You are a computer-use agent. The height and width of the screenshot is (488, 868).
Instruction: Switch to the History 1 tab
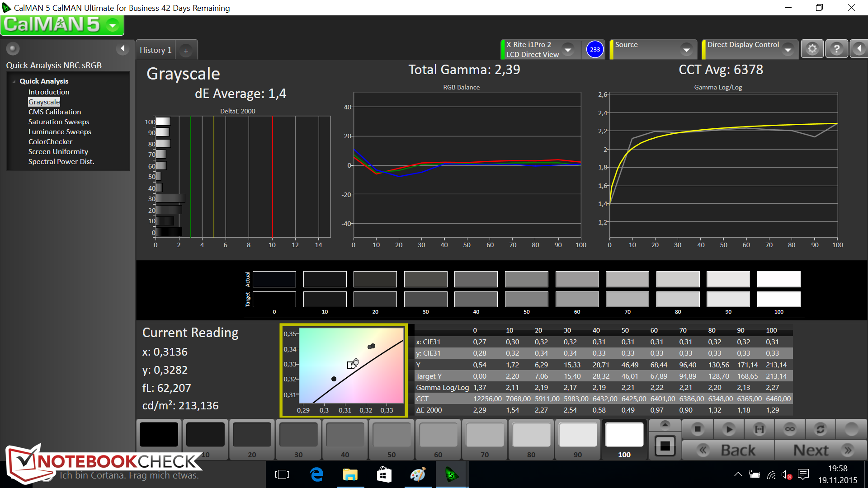tap(156, 50)
